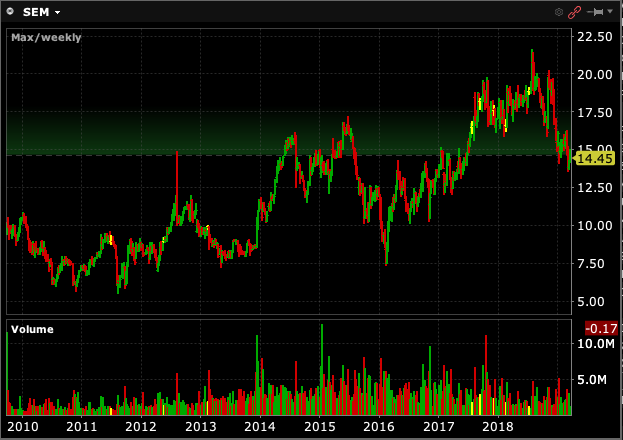This screenshot has width=623, height=440.
Task: Select the 14.45 current price tag
Action: coord(594,159)
